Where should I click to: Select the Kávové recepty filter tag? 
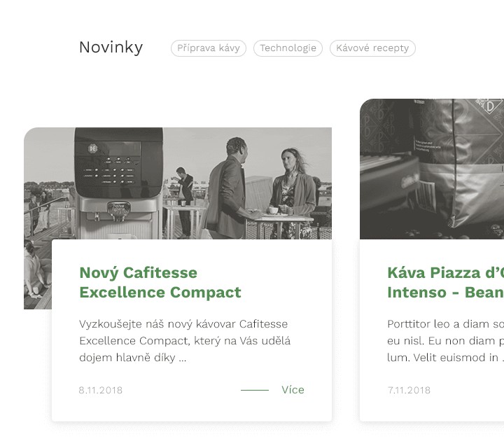[372, 48]
